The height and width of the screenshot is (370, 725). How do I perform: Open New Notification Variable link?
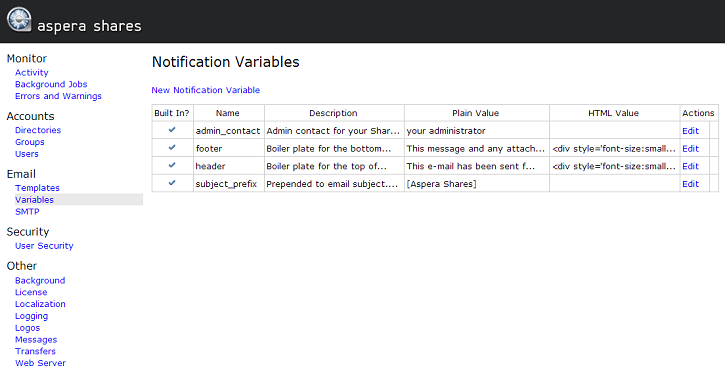[x=206, y=90]
